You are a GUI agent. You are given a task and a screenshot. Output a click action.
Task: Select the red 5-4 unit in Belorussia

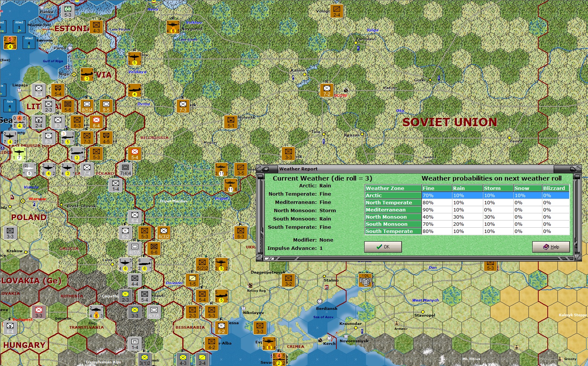(134, 153)
